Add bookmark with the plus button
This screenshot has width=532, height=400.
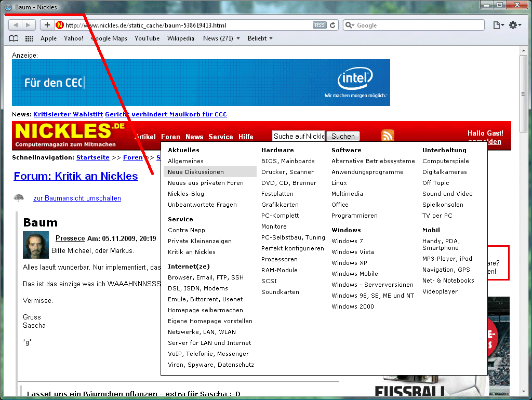[x=47, y=25]
